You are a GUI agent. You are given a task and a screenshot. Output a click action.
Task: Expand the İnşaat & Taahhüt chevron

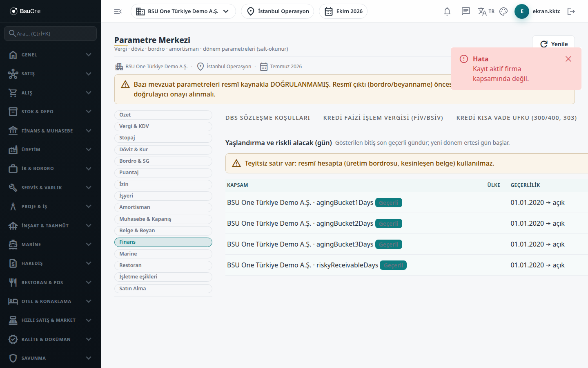tap(89, 226)
